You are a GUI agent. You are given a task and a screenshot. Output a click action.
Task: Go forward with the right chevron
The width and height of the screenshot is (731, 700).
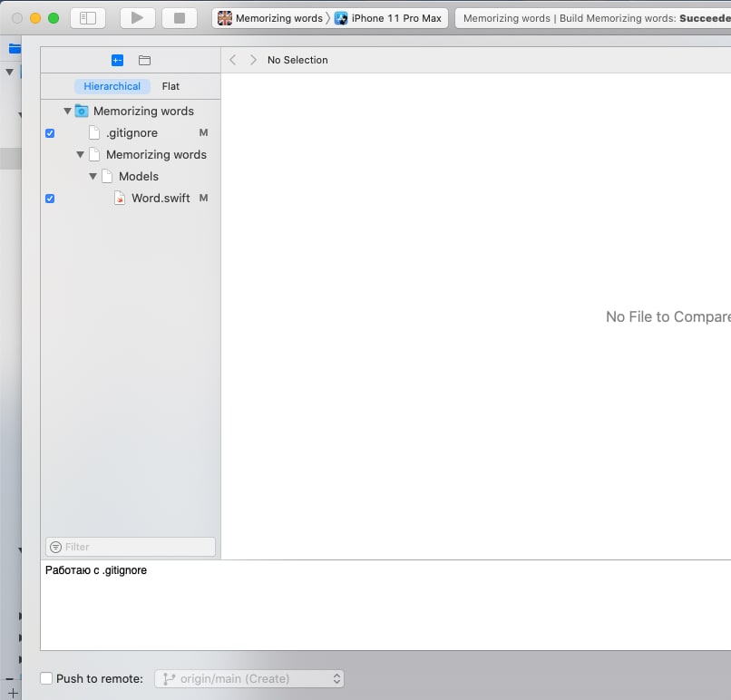(x=253, y=60)
